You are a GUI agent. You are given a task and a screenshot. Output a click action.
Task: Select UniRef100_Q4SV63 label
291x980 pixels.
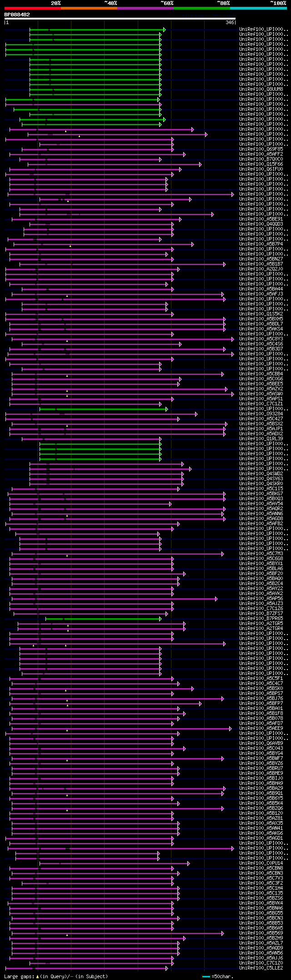[261, 479]
